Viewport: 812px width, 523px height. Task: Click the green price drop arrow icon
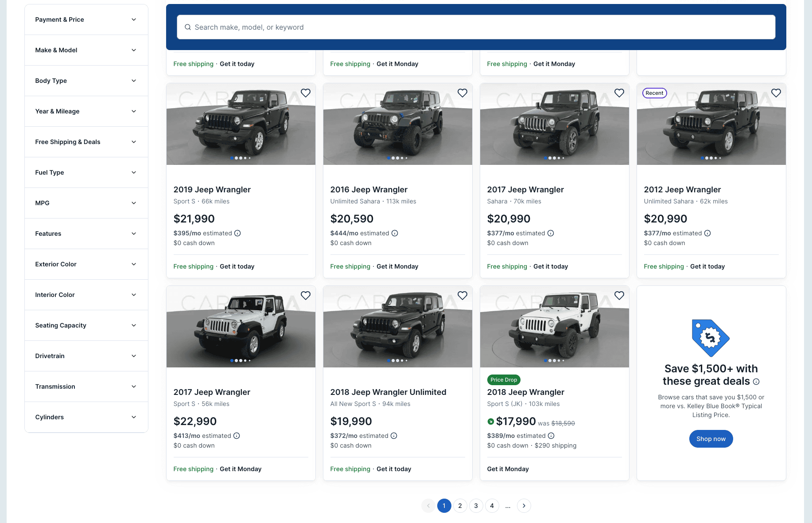[x=491, y=422]
